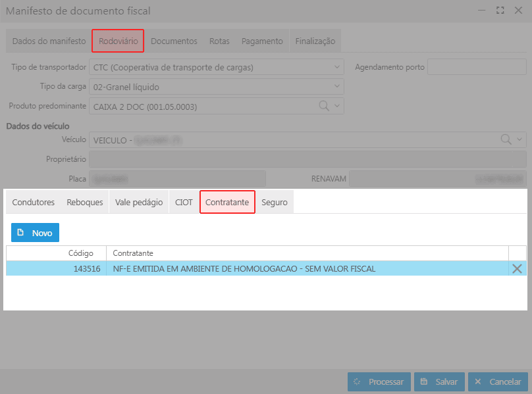Click search magnifier in Veículo field

(506, 139)
